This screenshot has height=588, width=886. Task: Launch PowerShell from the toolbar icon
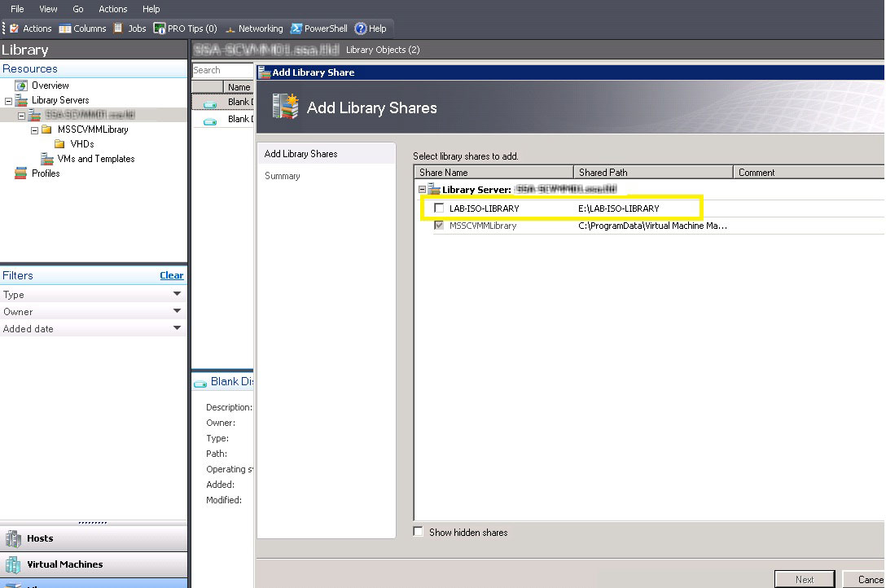[x=296, y=29]
